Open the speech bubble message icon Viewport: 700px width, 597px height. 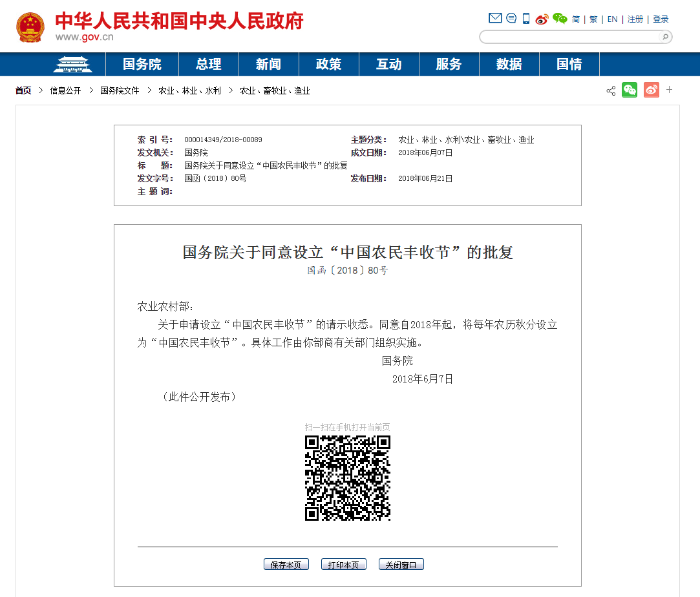coord(511,19)
